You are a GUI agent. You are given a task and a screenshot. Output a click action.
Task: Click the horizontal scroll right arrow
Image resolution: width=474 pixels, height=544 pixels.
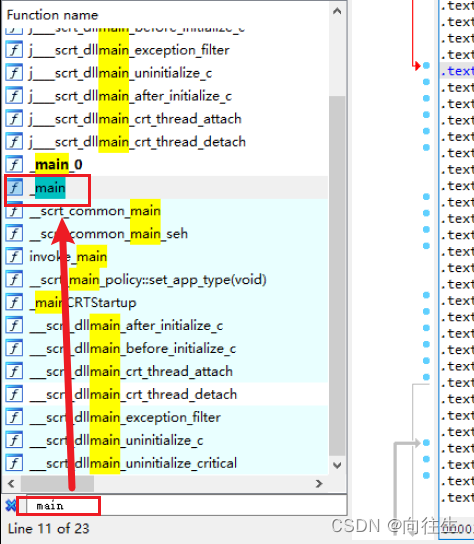[x=319, y=483]
